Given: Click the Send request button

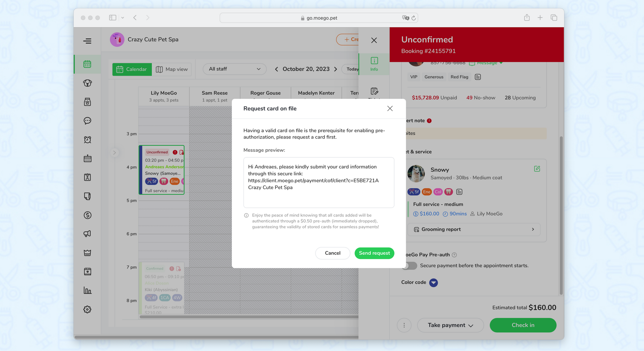Looking at the screenshot, I should coord(374,253).
